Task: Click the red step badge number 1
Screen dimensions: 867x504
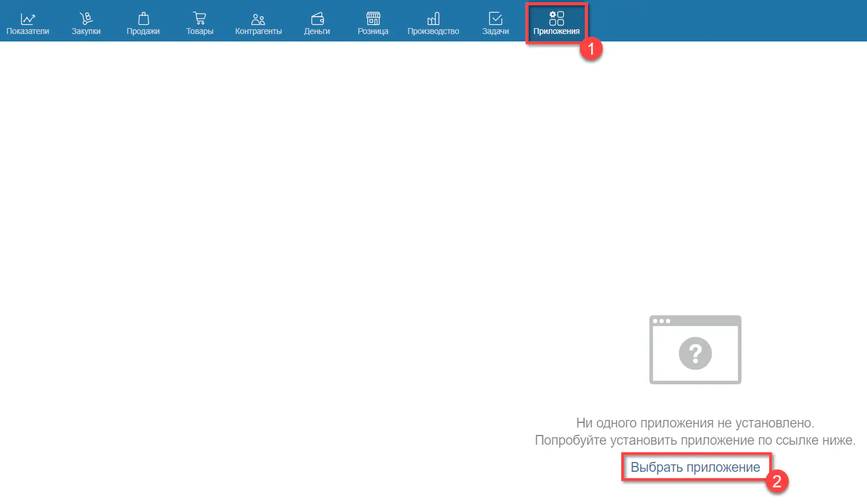Action: [x=591, y=49]
